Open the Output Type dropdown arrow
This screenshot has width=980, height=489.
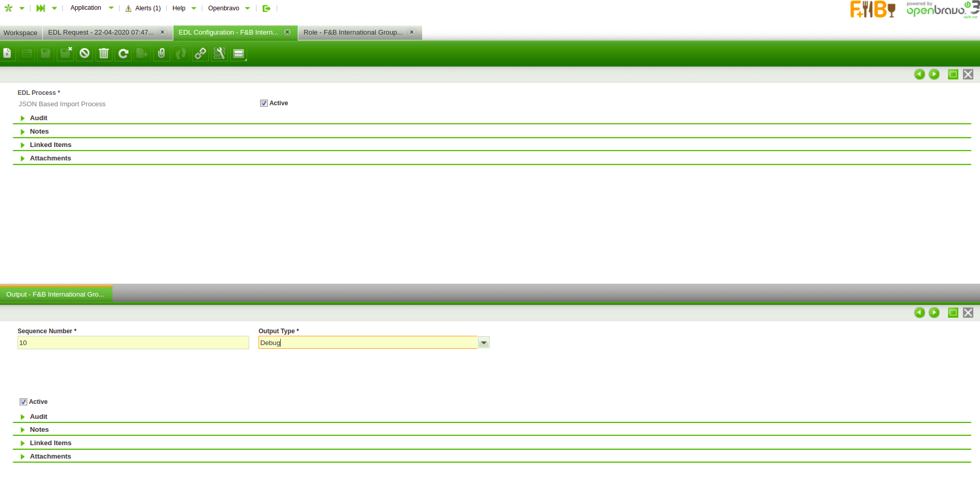click(484, 343)
